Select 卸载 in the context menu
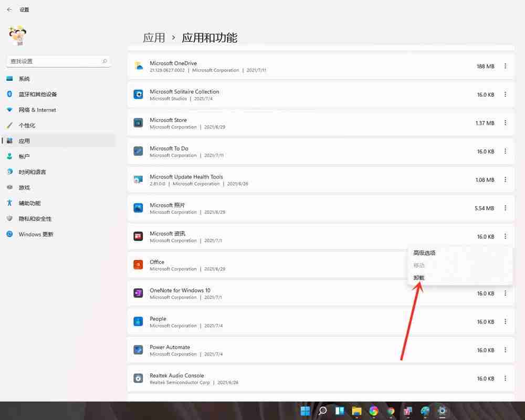Screen dimensions: 525x420 tap(419, 278)
